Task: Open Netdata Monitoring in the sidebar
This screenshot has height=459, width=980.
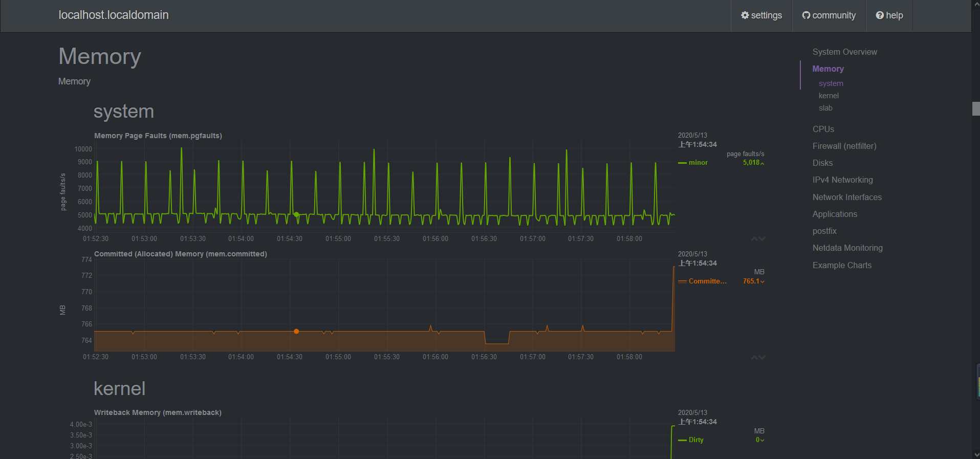Action: coord(847,248)
